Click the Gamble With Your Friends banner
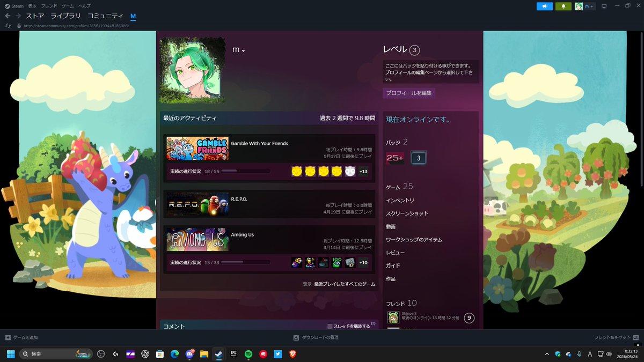This screenshot has width=644, height=362. pos(197,149)
